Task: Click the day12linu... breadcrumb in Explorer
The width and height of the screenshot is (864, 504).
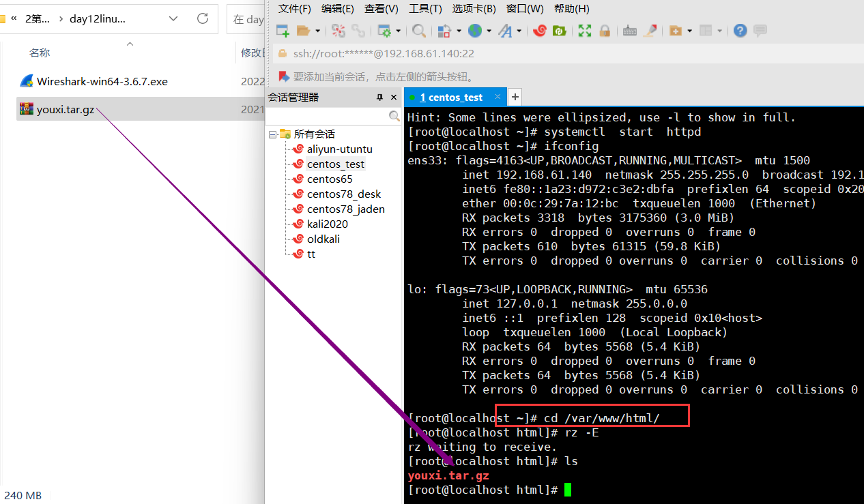Action: pos(98,19)
